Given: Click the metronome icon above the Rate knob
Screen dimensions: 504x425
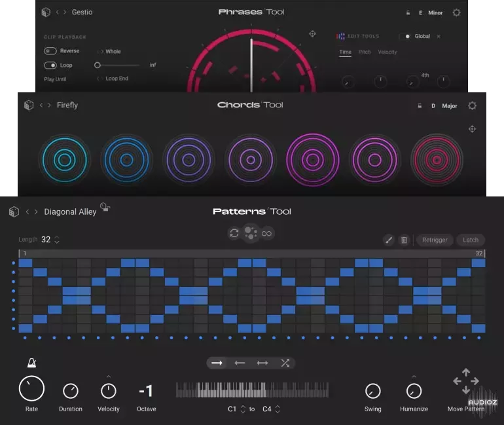Looking at the screenshot, I should coord(31,363).
